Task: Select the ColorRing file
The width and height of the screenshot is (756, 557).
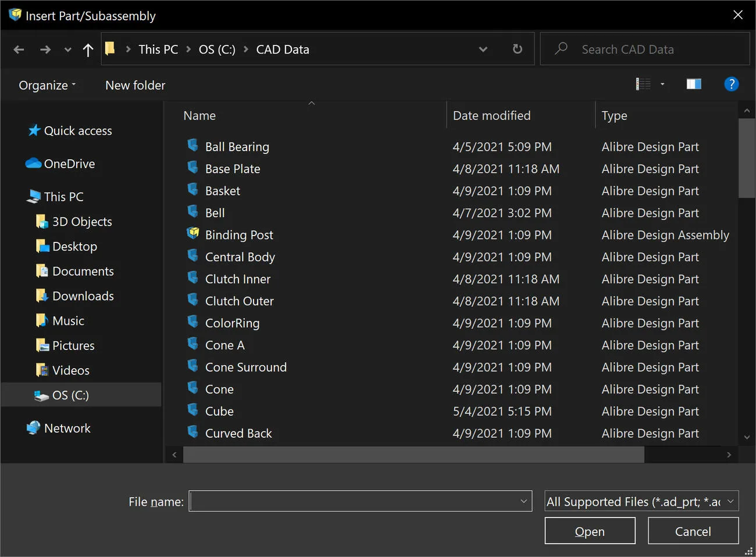Action: [x=232, y=323]
